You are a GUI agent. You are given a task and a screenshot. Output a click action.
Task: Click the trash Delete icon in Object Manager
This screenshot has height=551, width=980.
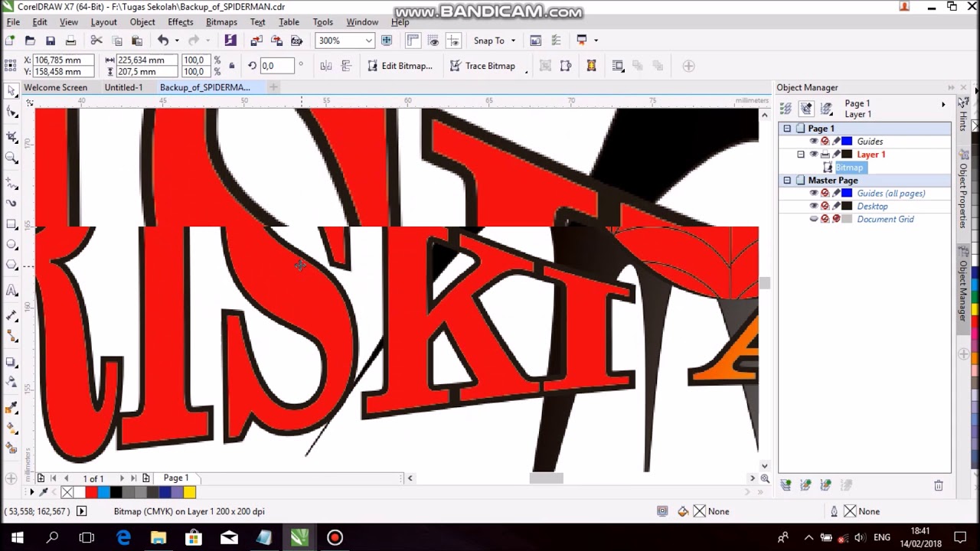click(x=939, y=485)
